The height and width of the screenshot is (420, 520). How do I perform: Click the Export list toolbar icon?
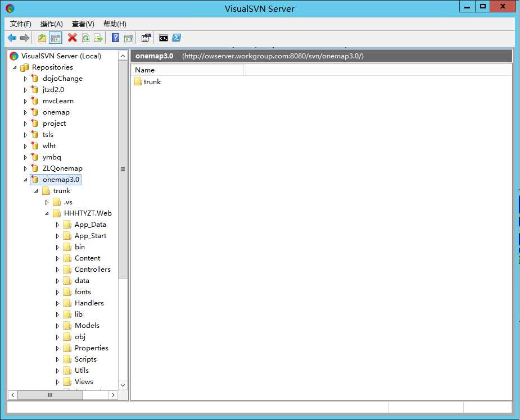click(98, 38)
